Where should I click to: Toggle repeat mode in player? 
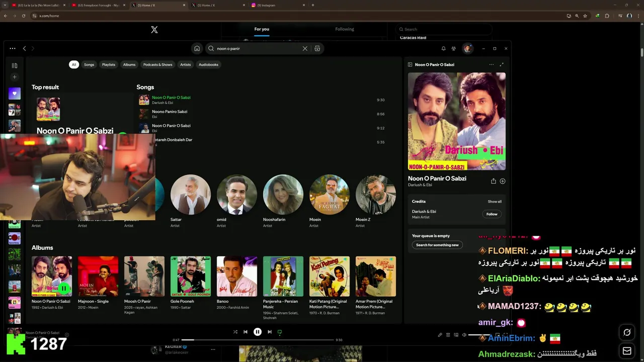point(280,332)
